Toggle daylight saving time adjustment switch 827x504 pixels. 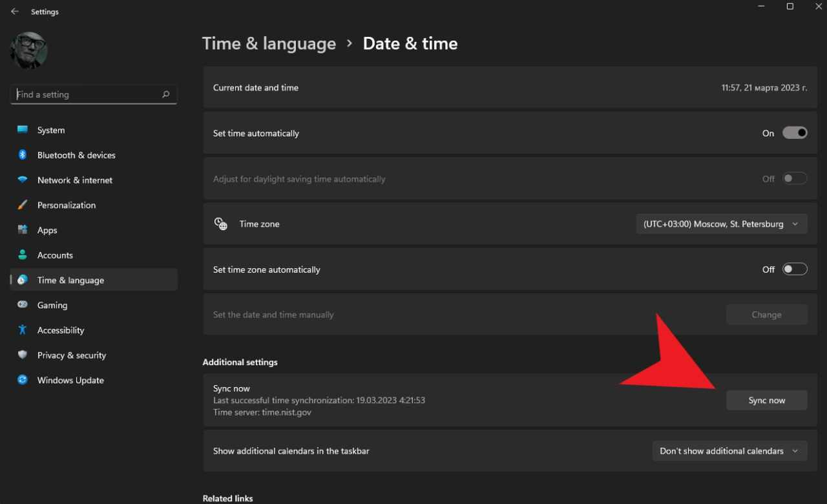point(795,179)
